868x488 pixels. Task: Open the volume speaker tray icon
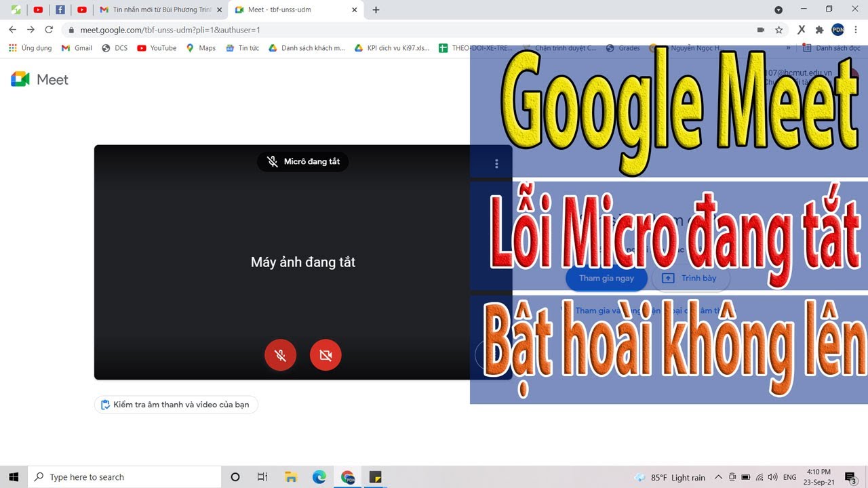[773, 477]
